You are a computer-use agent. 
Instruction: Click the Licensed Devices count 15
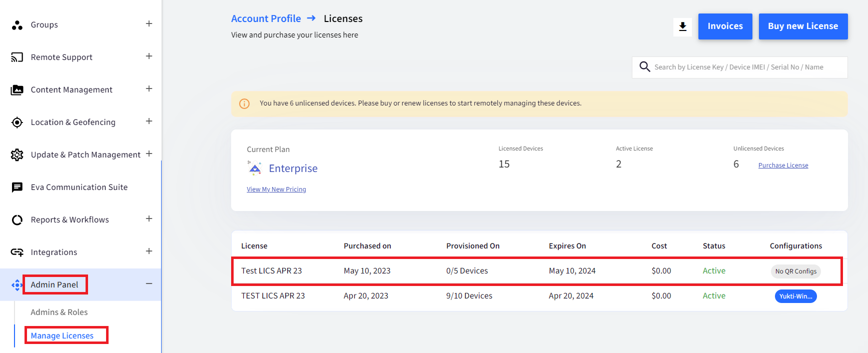(504, 164)
